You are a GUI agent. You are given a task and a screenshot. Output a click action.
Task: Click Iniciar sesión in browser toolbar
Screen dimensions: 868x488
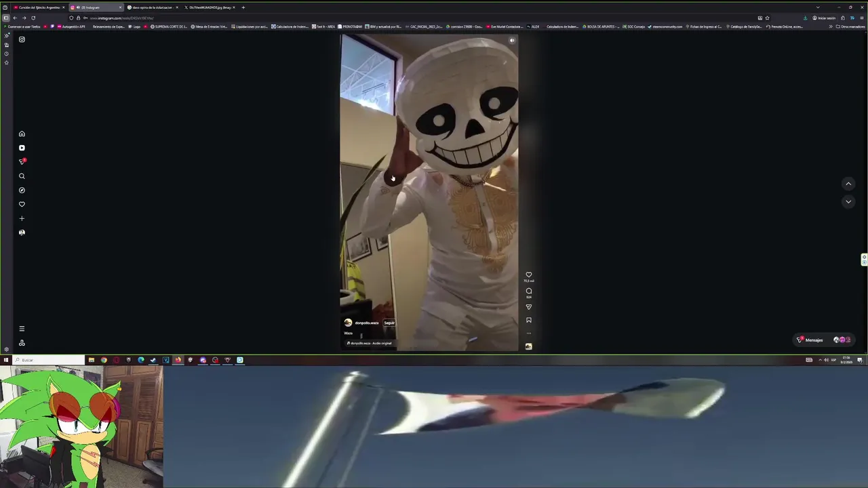[824, 18]
